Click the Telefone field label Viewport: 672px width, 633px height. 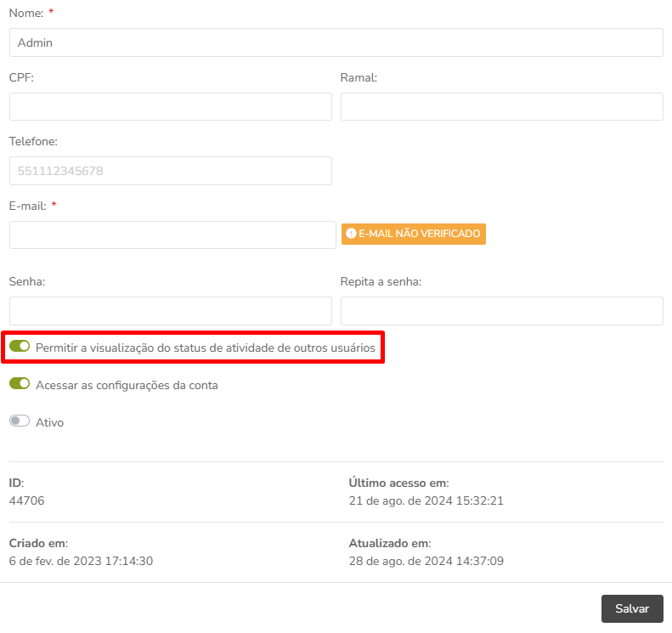[x=33, y=141]
